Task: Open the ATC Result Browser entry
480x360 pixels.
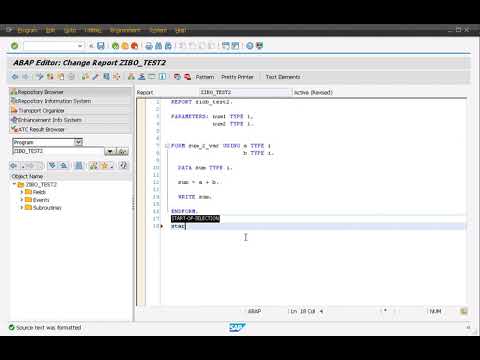Action: (70, 129)
